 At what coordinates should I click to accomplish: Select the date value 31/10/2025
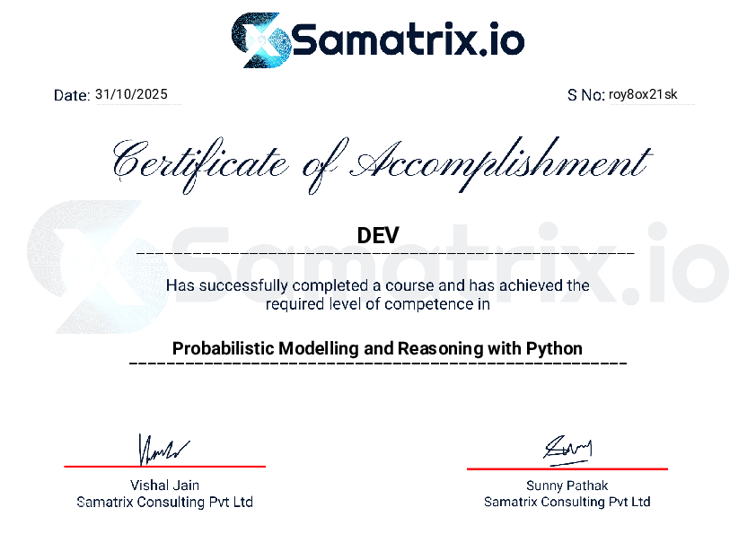pyautogui.click(x=131, y=94)
